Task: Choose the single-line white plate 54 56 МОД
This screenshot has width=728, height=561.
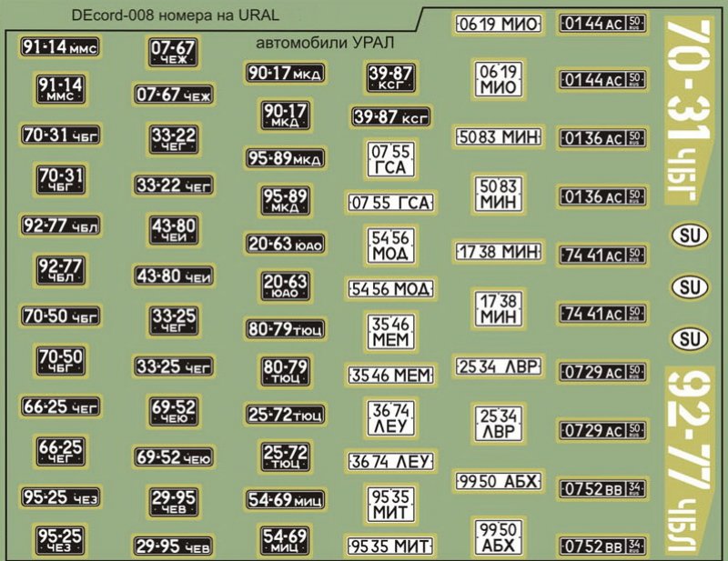Action: point(391,289)
